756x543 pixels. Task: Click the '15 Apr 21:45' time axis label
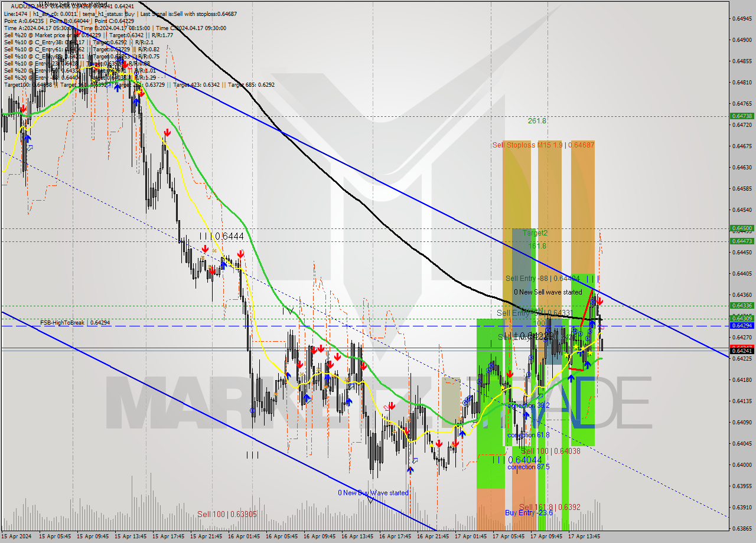tap(206, 537)
